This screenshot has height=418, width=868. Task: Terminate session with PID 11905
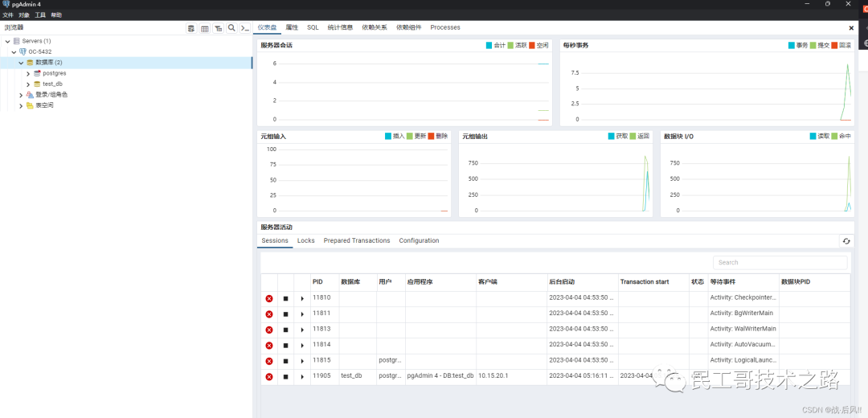(269, 376)
